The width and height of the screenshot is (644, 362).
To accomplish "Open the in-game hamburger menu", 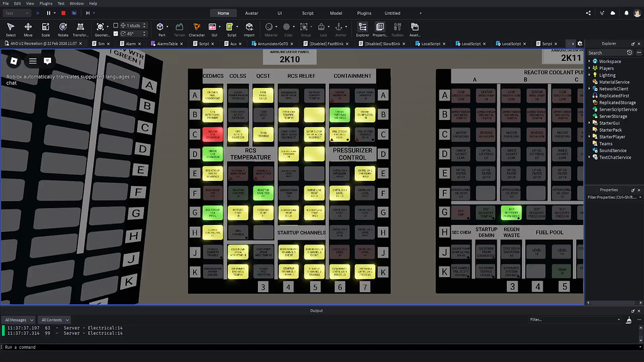I will (33, 61).
